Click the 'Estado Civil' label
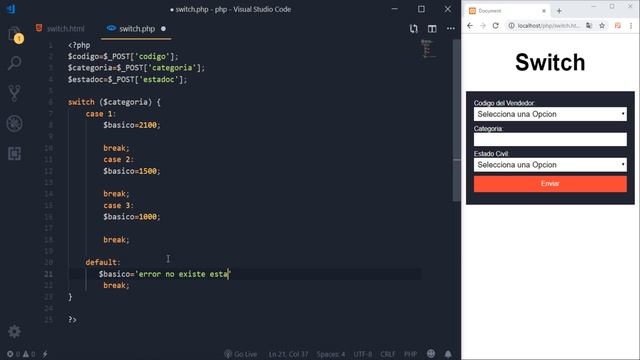 [491, 153]
